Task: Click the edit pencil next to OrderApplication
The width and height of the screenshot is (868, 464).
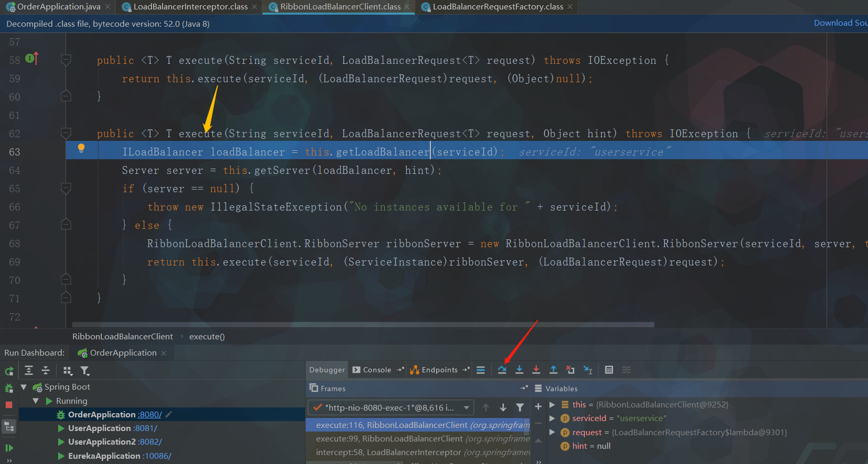Action: [169, 414]
